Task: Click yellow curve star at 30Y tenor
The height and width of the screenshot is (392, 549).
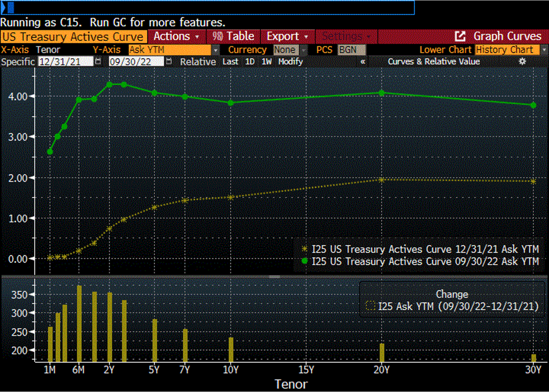Action: coord(533,182)
